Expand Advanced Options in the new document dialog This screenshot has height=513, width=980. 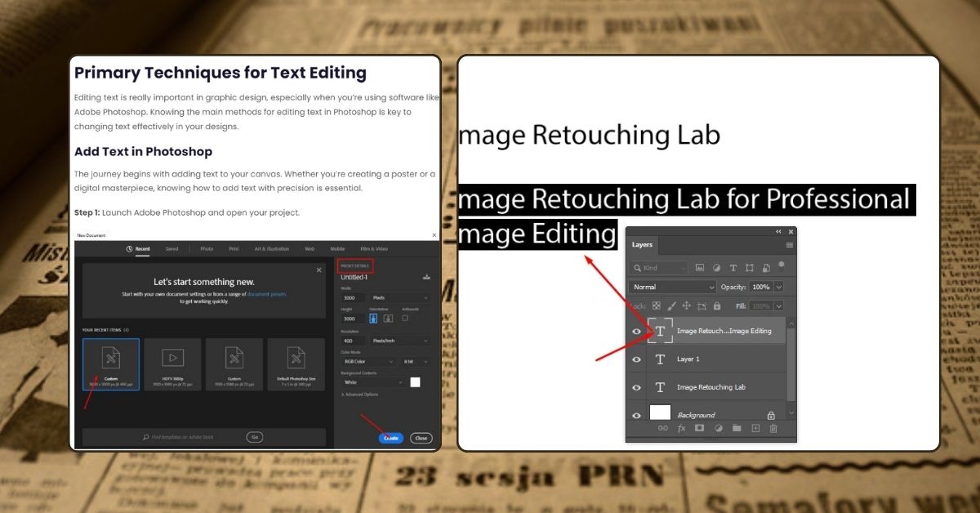coord(359,394)
